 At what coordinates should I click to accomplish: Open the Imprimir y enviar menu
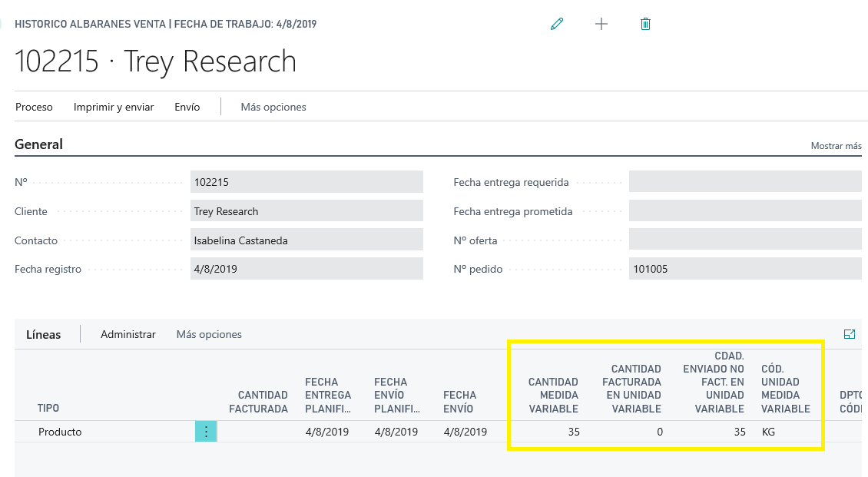tap(114, 107)
